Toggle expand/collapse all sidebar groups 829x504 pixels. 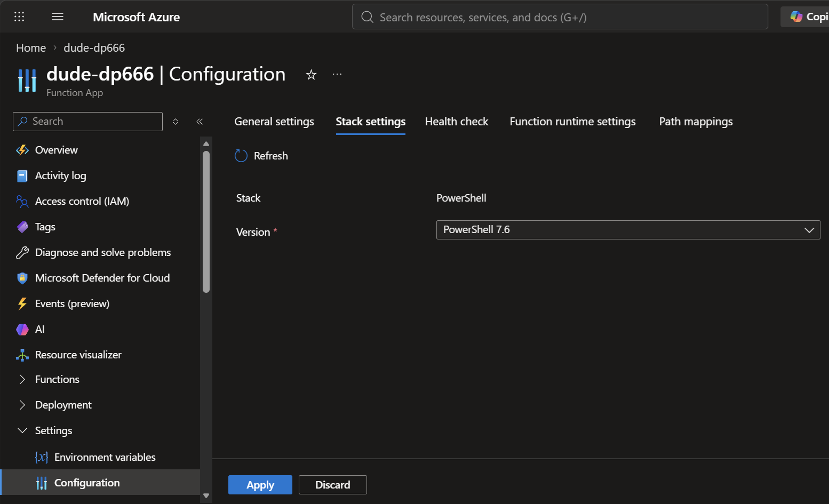[x=176, y=122]
